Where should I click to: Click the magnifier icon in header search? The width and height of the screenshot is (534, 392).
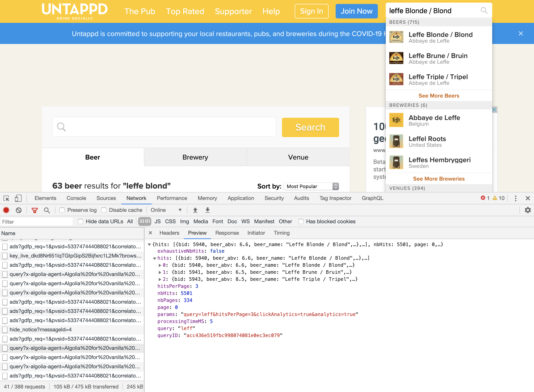tap(484, 11)
